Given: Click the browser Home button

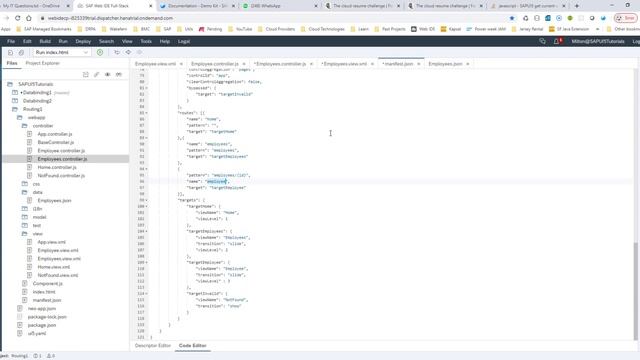Looking at the screenshot, I should (x=29, y=18).
